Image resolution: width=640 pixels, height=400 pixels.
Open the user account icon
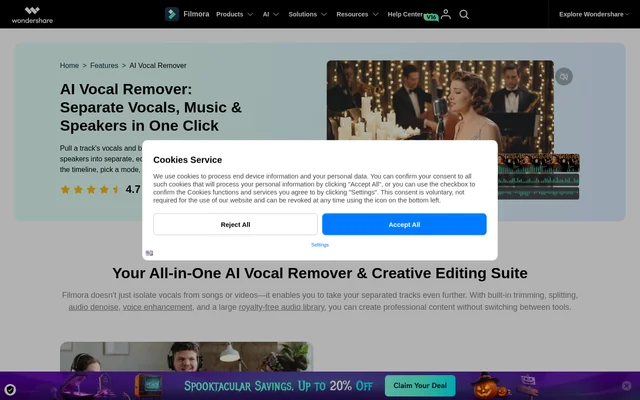(x=446, y=14)
